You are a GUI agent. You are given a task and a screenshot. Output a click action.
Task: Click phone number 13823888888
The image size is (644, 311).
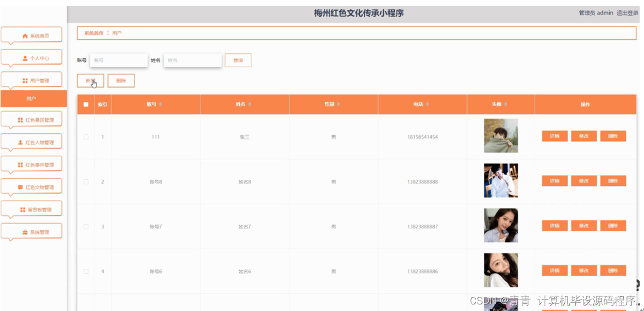coord(422,181)
